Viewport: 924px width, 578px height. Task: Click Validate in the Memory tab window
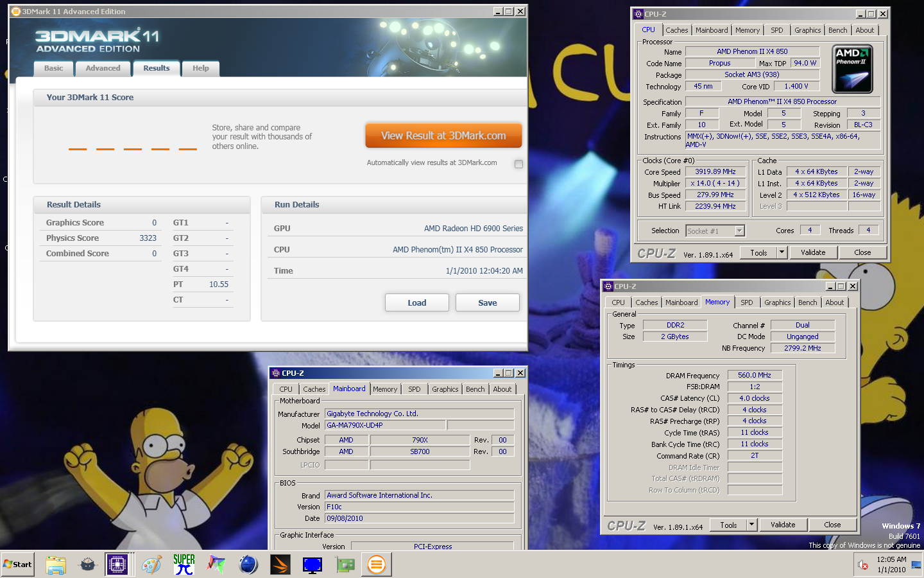783,525
